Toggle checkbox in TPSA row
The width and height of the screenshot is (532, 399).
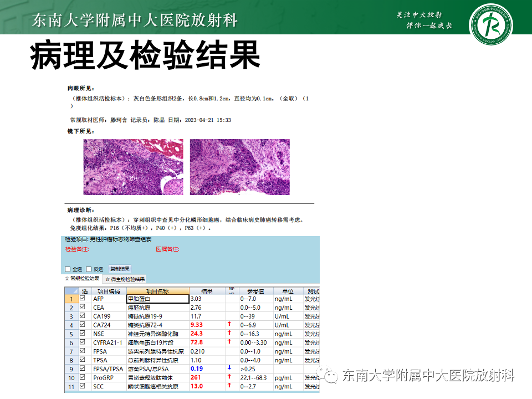(x=83, y=360)
